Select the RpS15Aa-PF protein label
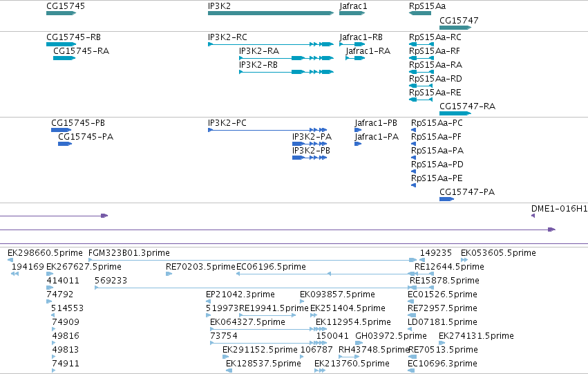 point(436,137)
